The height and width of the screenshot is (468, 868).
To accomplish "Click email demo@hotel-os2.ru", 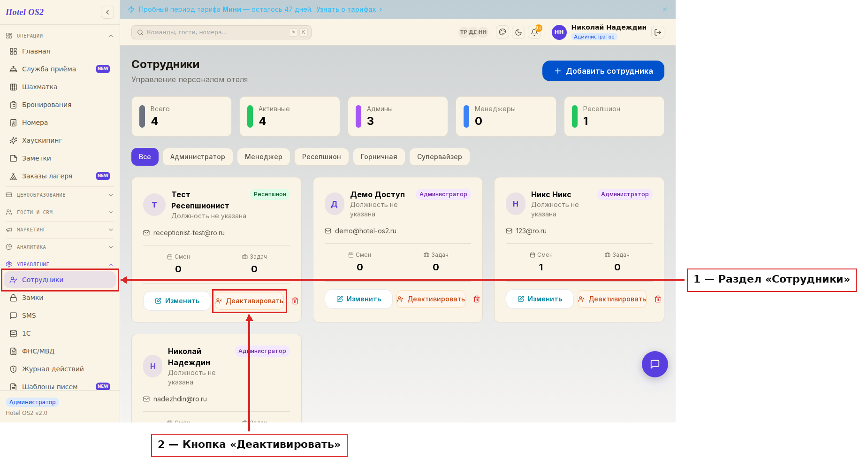I will 365,231.
